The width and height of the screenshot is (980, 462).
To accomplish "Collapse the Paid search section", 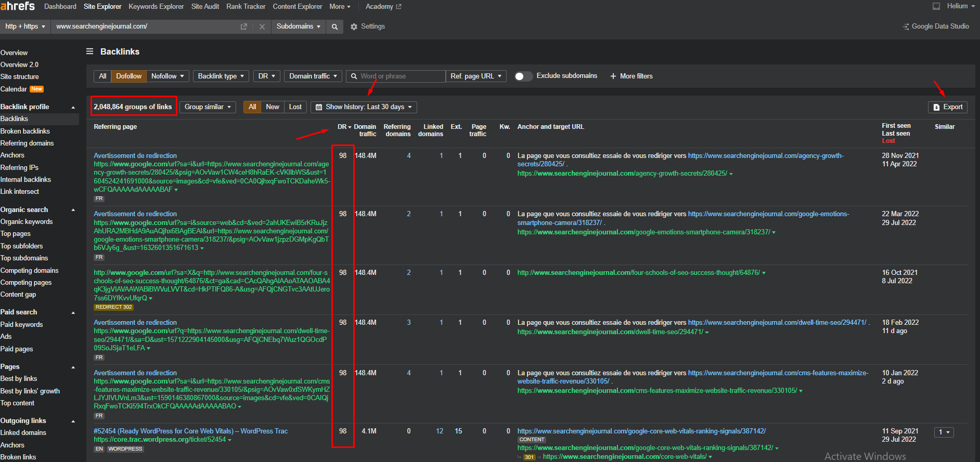I will 73,313.
